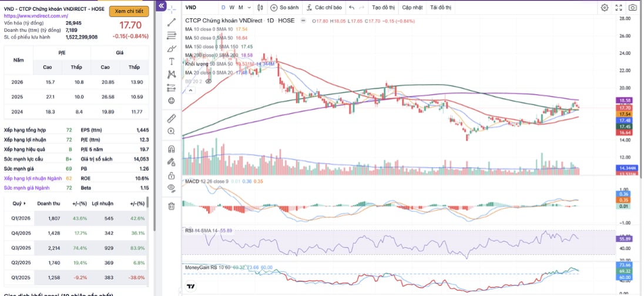The image size is (644, 296).
Task: Select the trend line drawing tool
Action: tap(172, 22)
